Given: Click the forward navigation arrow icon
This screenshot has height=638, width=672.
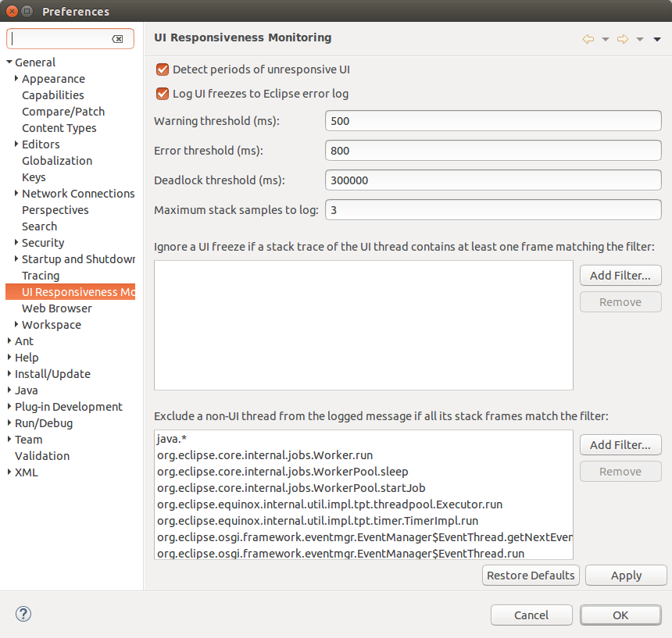Looking at the screenshot, I should (623, 39).
